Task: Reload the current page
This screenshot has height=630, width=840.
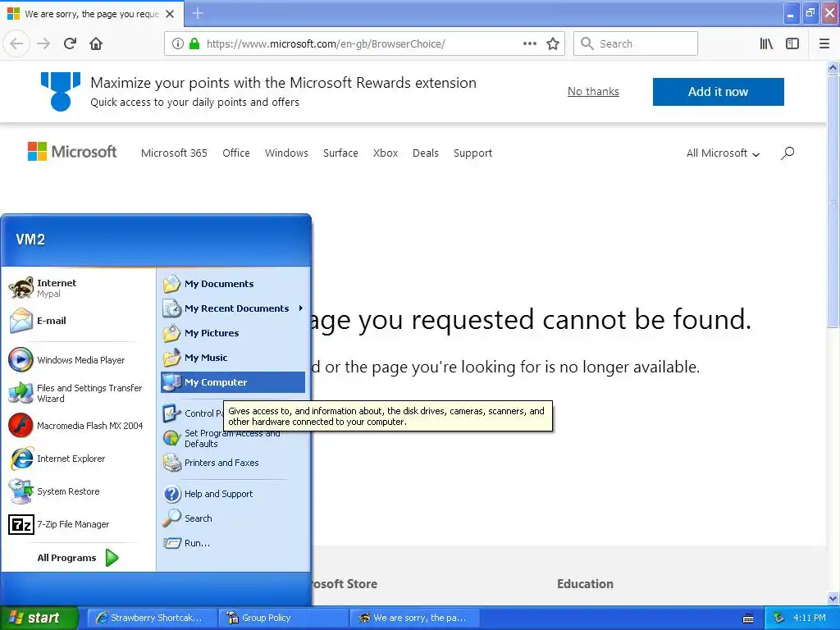Action: (x=70, y=43)
